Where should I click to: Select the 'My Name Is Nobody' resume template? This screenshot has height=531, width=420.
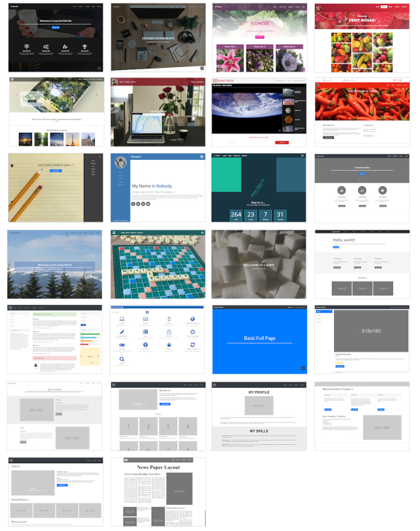[157, 187]
